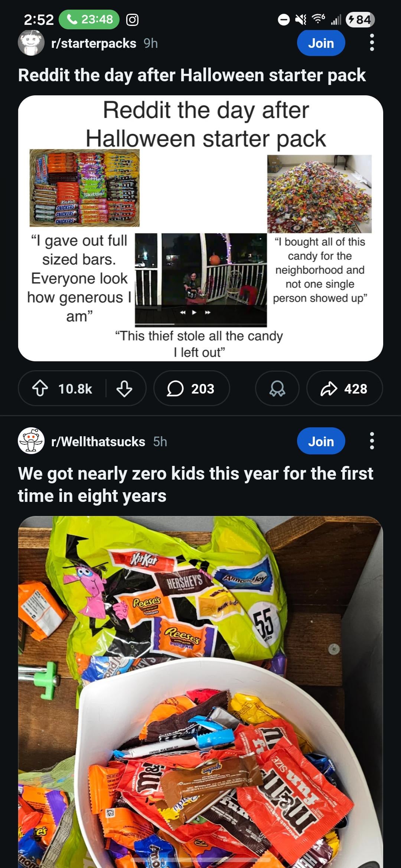401x868 pixels.
Task: Open r/starterpacks subreddit avatar
Action: point(31,43)
